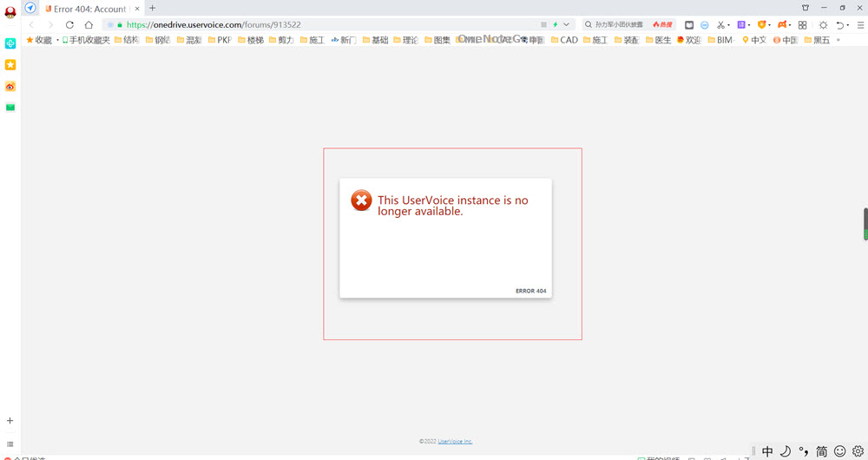
Task: Toggle 简 simplified Chinese mode
Action: coord(821,451)
